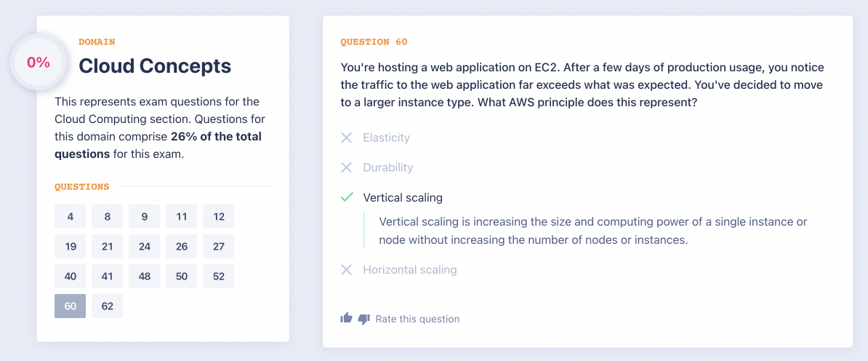Viewport: 868px width, 361px height.
Task: Open question 11 from the grid
Action: pos(182,216)
